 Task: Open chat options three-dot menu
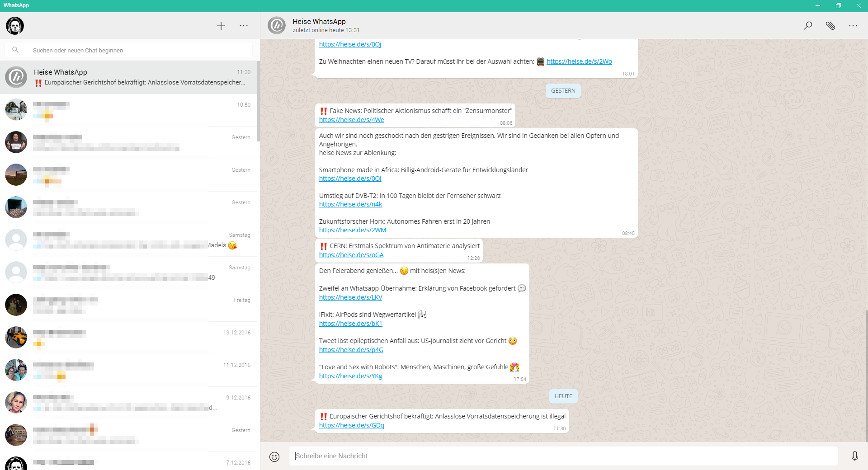(x=853, y=26)
